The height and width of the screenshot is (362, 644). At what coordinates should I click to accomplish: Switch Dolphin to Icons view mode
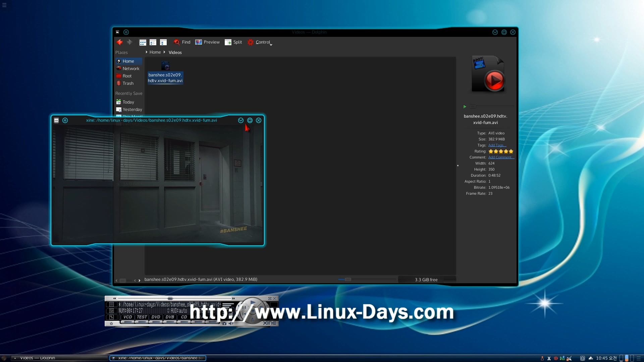pyautogui.click(x=143, y=42)
